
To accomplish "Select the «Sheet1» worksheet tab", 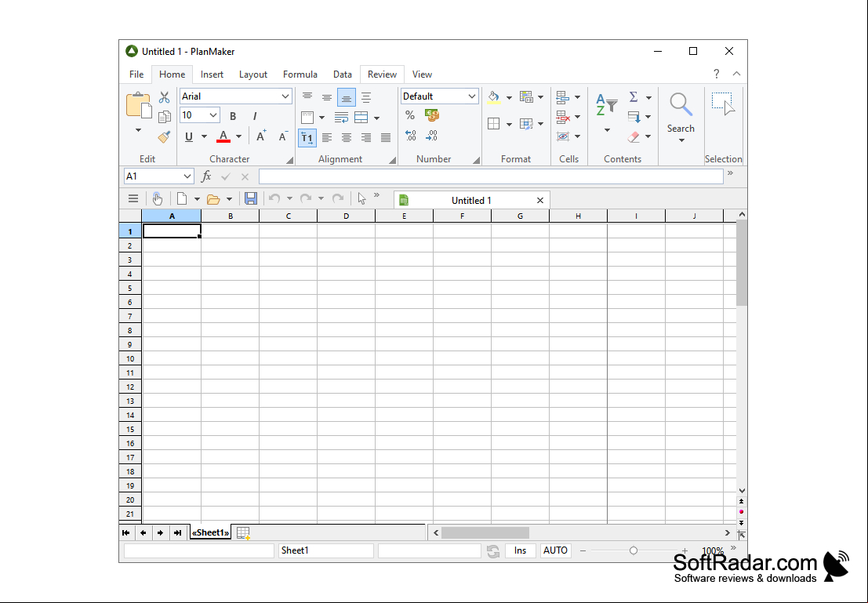I will [x=210, y=532].
